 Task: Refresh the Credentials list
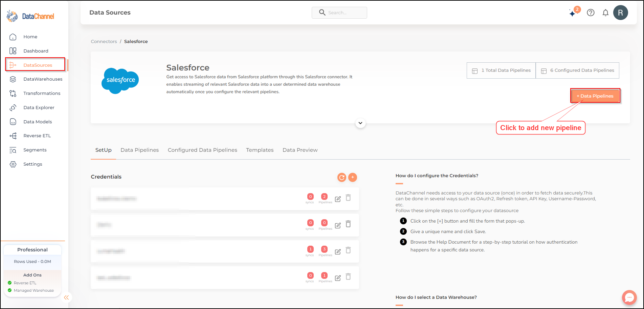342,177
